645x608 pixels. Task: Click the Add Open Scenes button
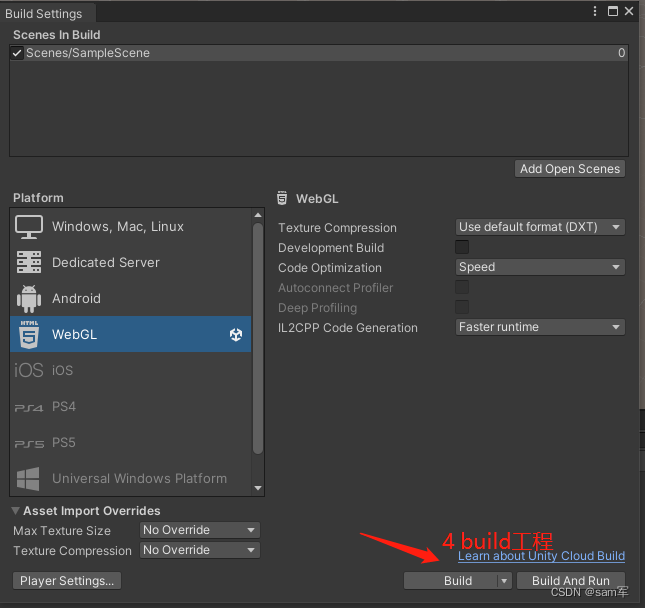(x=570, y=169)
